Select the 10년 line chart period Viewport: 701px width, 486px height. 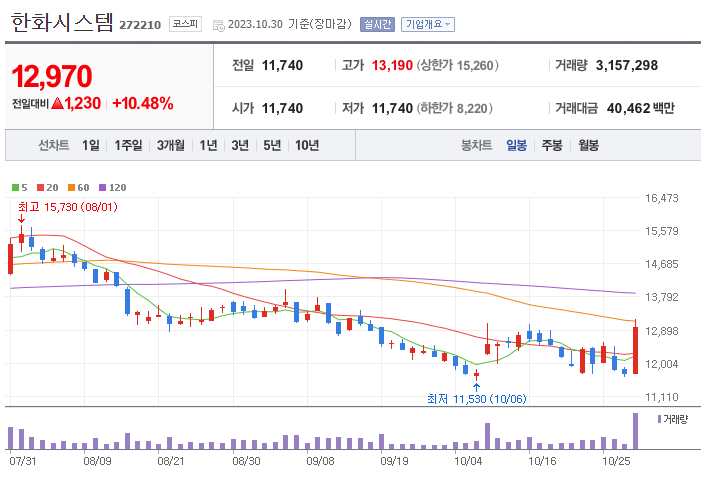pos(307,145)
